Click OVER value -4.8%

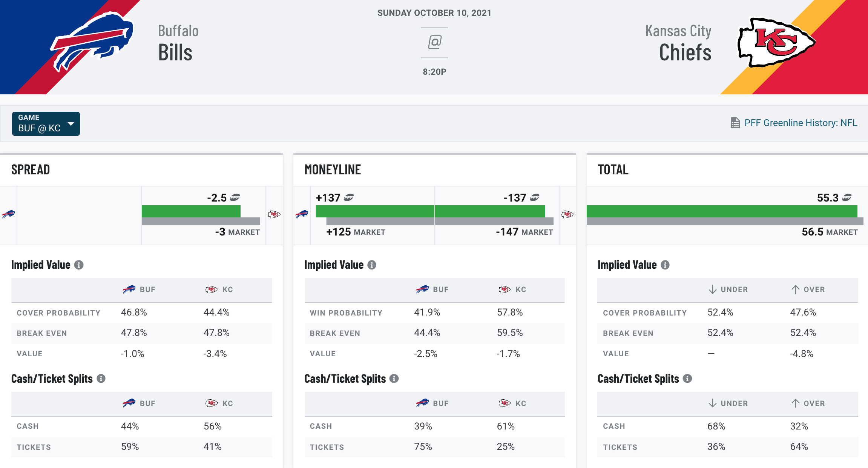tap(802, 354)
